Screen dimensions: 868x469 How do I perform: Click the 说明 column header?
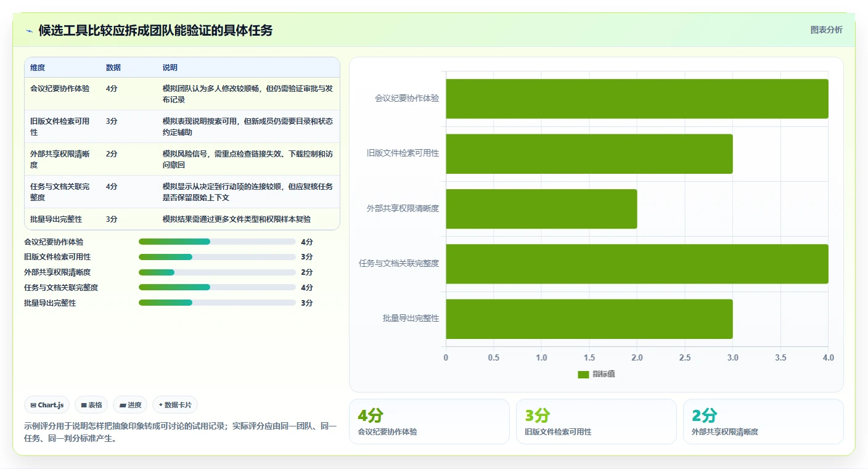pos(170,68)
